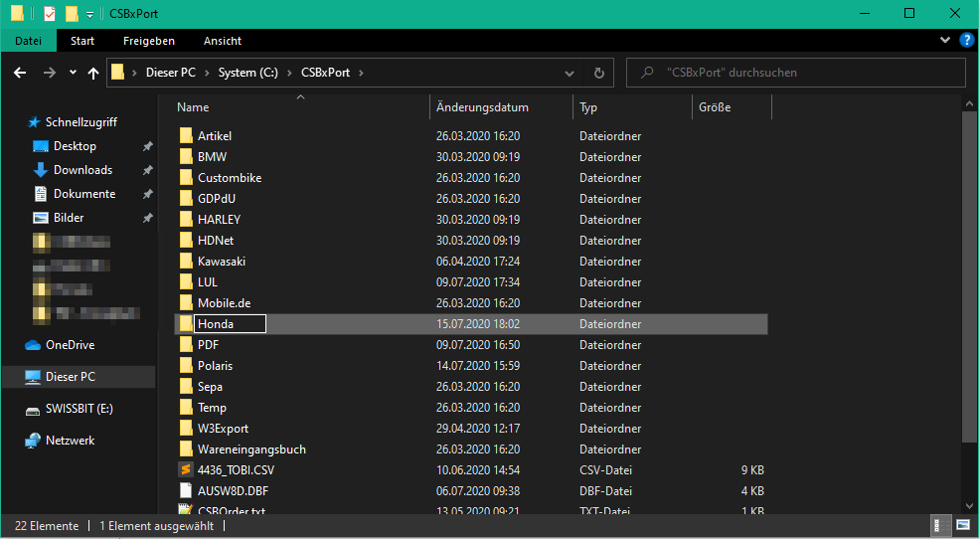Open the Datei menu tab
This screenshot has width=980, height=539.
click(x=28, y=41)
